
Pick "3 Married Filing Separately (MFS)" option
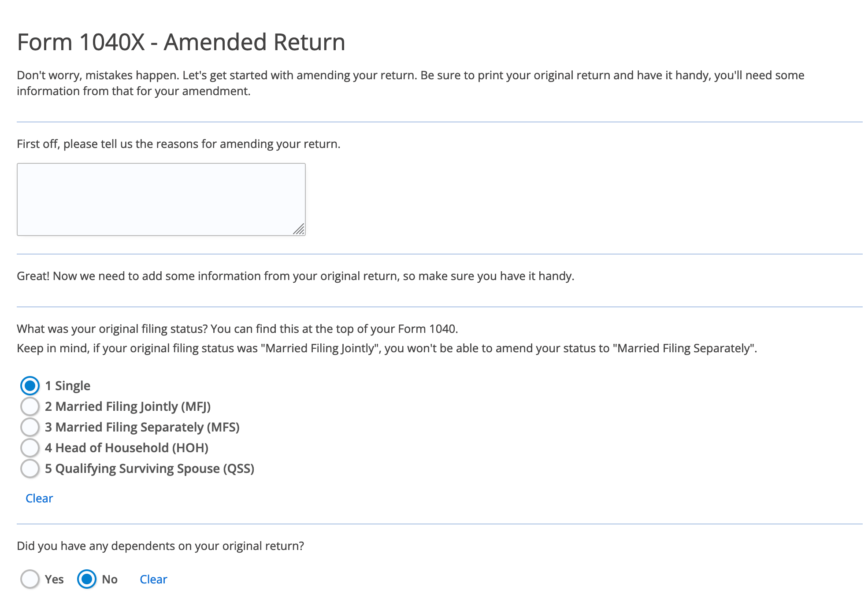[30, 427]
